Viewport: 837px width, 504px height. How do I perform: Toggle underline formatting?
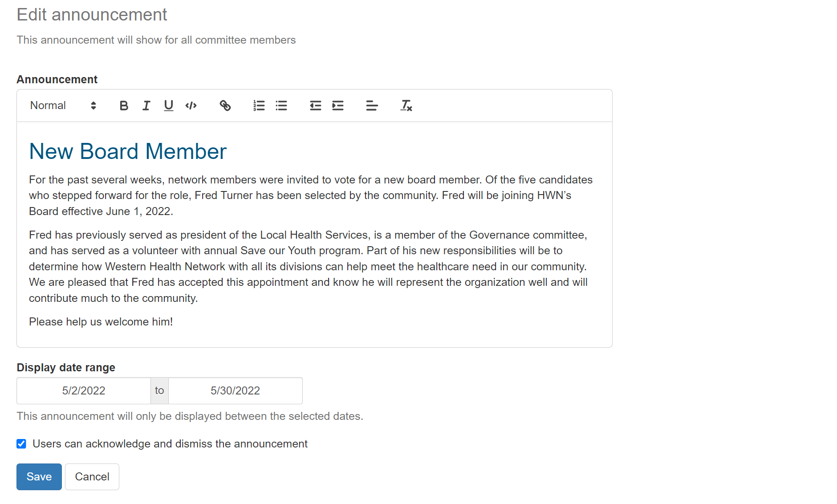coord(168,106)
